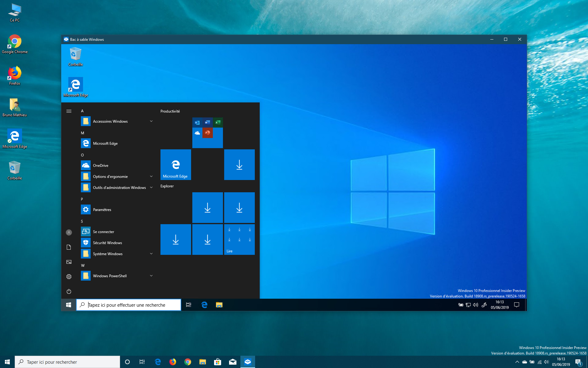Screen dimensions: 588x368
Task: Click Windows Sandbox icon in host taskbar
Action: (x=248, y=362)
